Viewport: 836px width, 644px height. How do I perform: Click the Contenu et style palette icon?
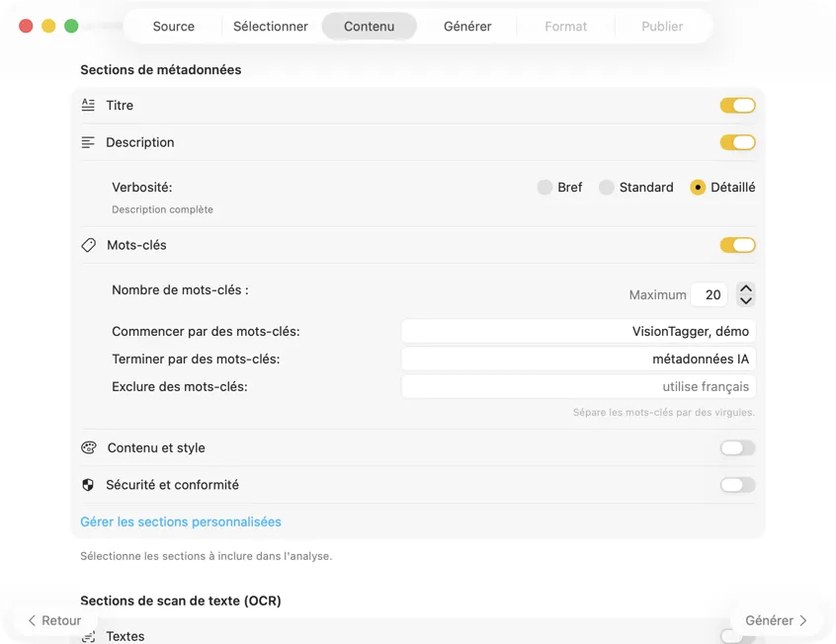click(x=89, y=447)
